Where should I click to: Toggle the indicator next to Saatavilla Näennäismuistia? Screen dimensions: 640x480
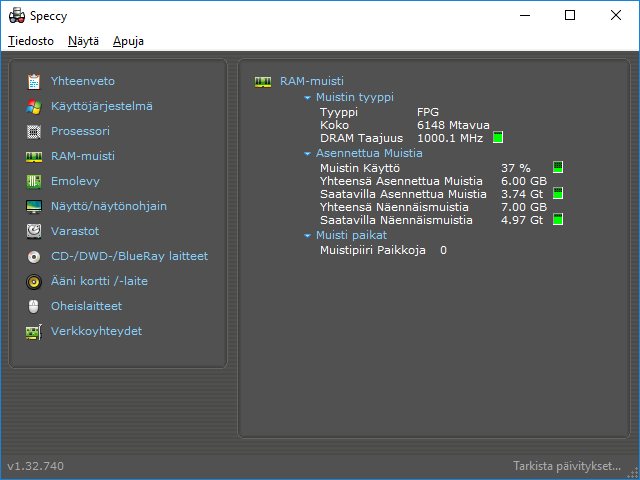558,219
